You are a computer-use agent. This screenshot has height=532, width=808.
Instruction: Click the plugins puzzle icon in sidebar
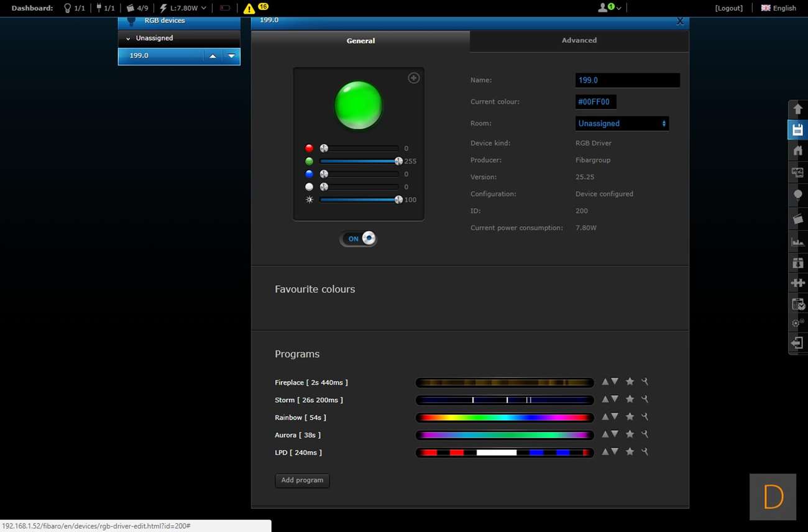[x=797, y=283]
